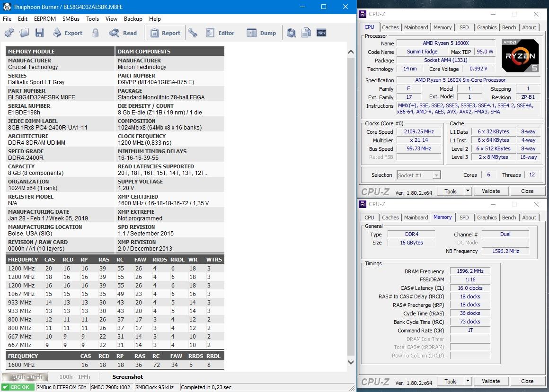Click the camera screenshot icon in toolbar

(291, 33)
